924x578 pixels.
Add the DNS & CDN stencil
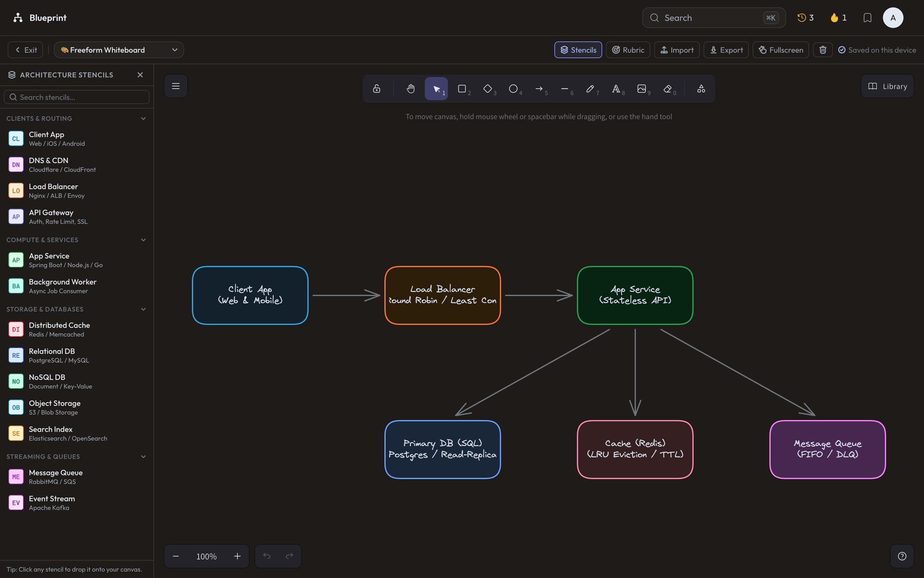77,165
